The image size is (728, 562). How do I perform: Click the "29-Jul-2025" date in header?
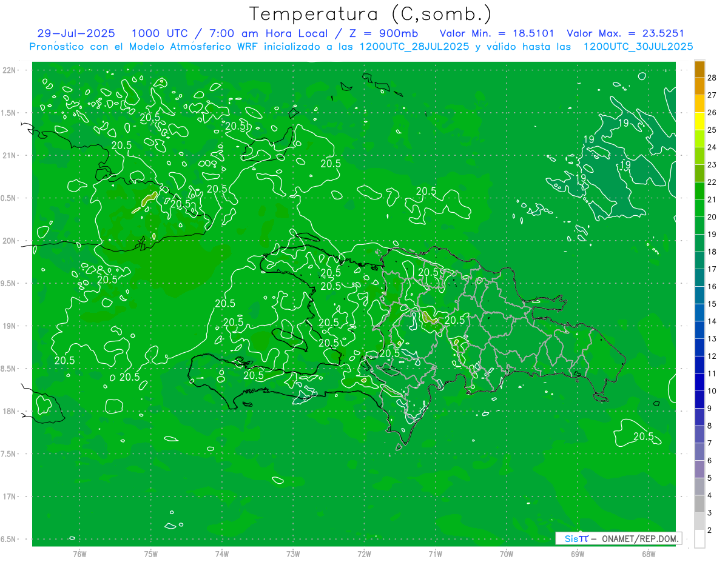tap(76, 33)
